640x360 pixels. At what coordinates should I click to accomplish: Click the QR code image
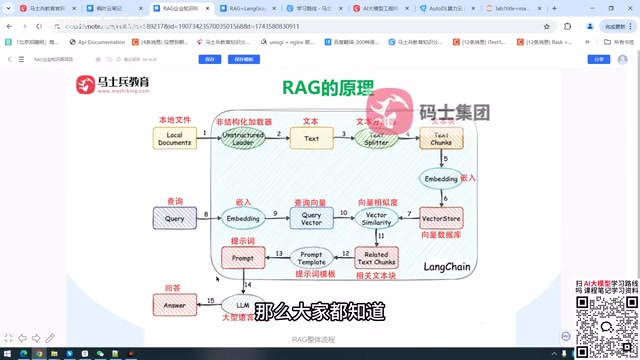[607, 327]
